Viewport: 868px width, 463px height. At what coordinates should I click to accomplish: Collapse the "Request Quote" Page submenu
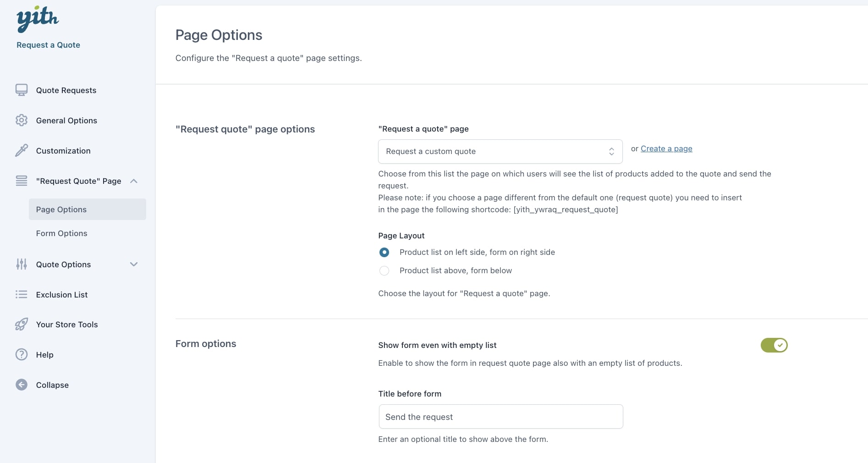point(134,181)
